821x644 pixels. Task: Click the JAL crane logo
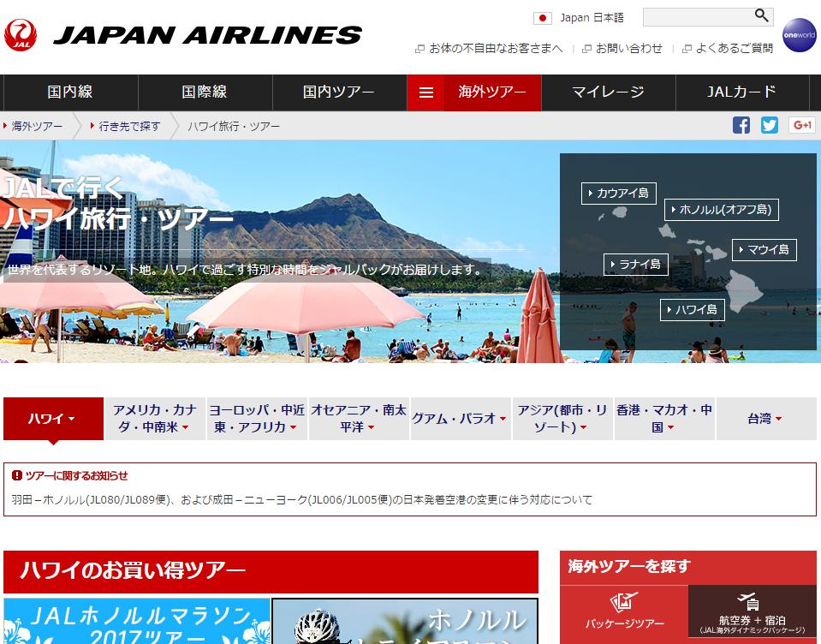tap(21, 35)
